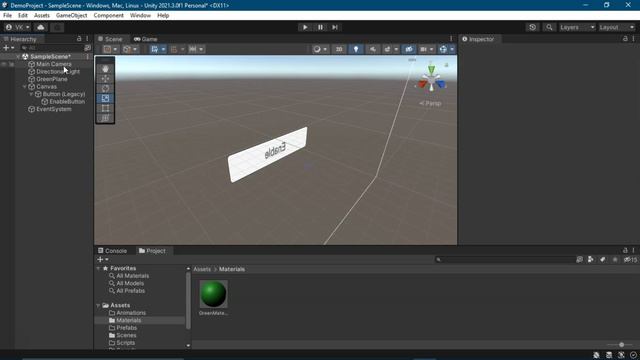The width and height of the screenshot is (640, 360).
Task: Open the Window menu
Action: 140,16
